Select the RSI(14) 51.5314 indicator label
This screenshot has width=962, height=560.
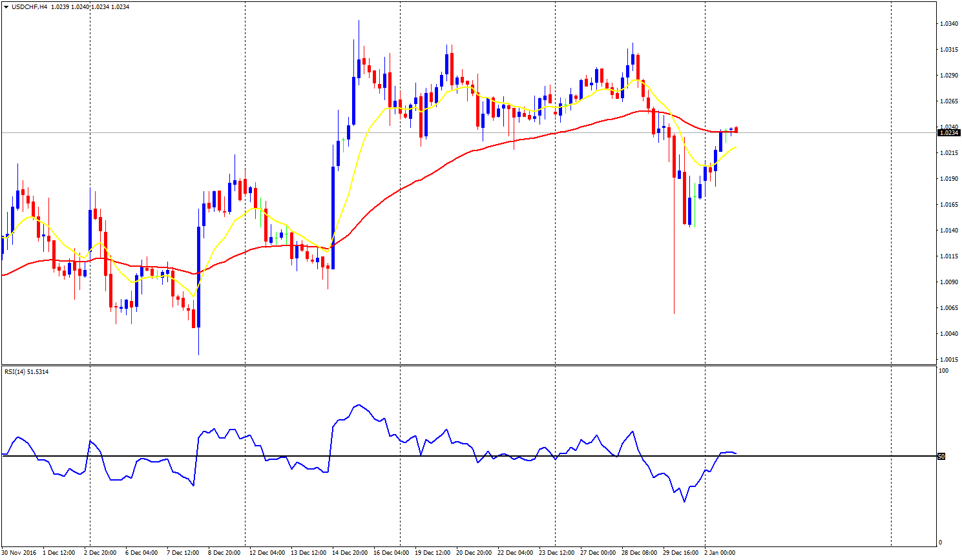(x=26, y=372)
